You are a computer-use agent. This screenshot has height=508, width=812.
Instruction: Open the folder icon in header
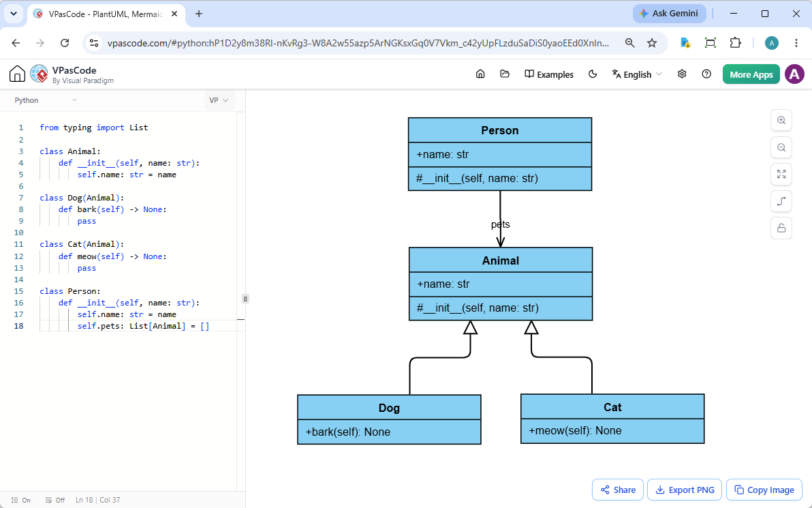click(504, 74)
